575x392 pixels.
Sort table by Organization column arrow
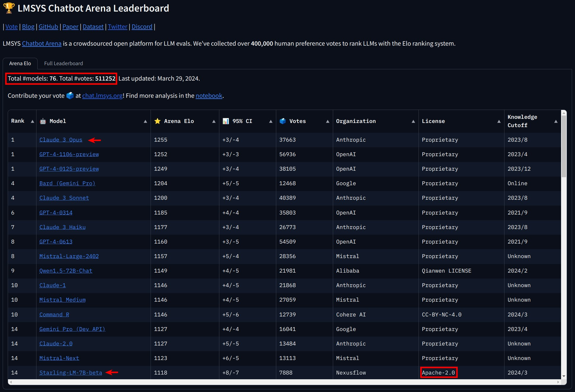[413, 121]
